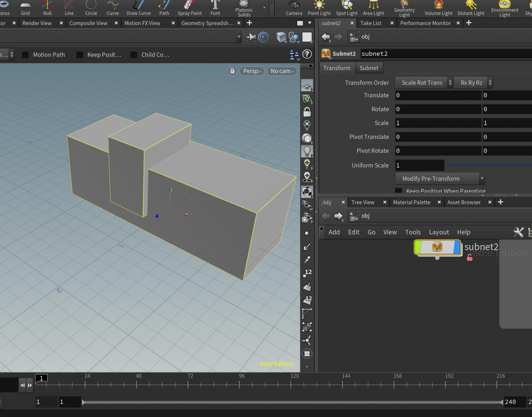
Task: Click frame 96 on the timeline
Action: pyautogui.click(x=239, y=384)
